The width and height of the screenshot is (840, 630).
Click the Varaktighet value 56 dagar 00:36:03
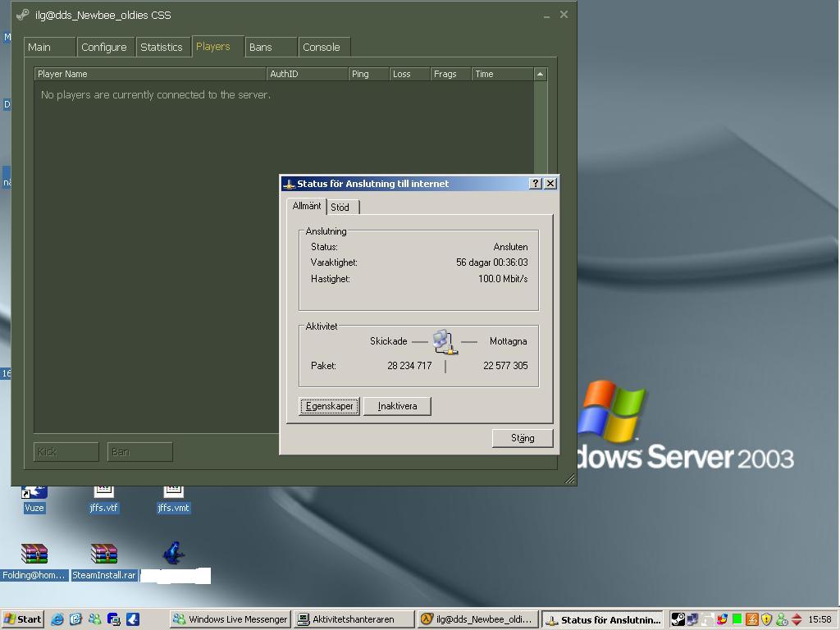pyautogui.click(x=492, y=262)
